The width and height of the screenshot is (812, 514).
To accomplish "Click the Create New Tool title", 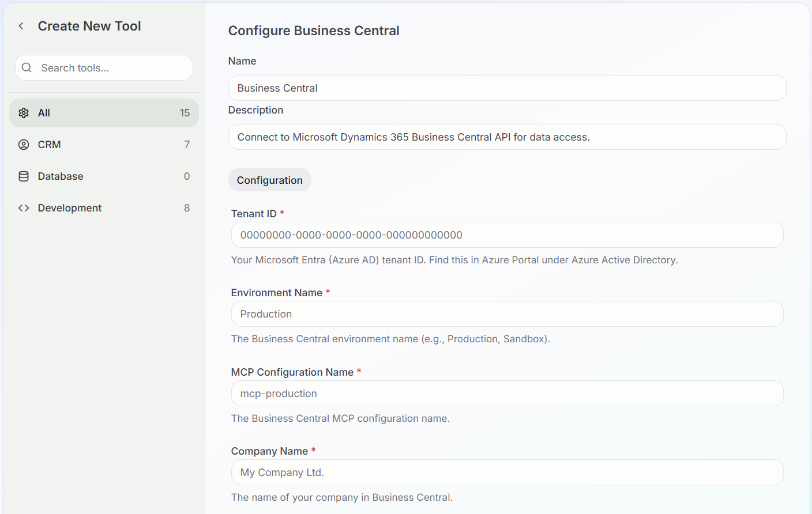I will click(x=89, y=26).
